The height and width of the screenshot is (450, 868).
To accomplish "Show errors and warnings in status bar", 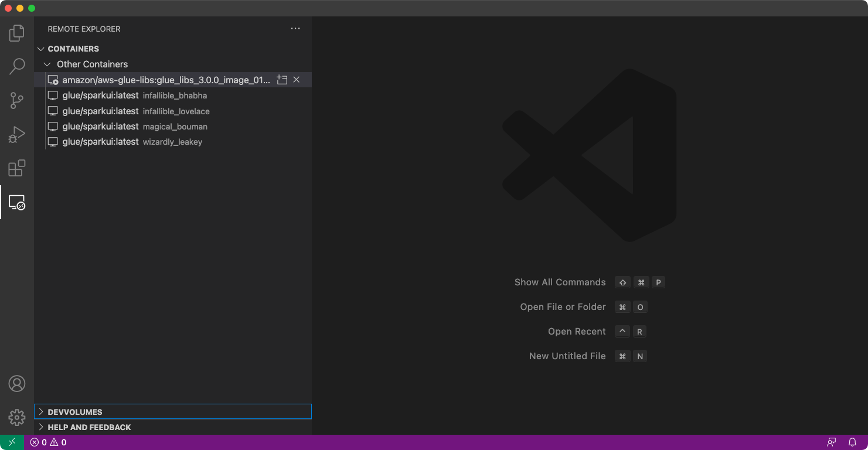I will point(49,442).
